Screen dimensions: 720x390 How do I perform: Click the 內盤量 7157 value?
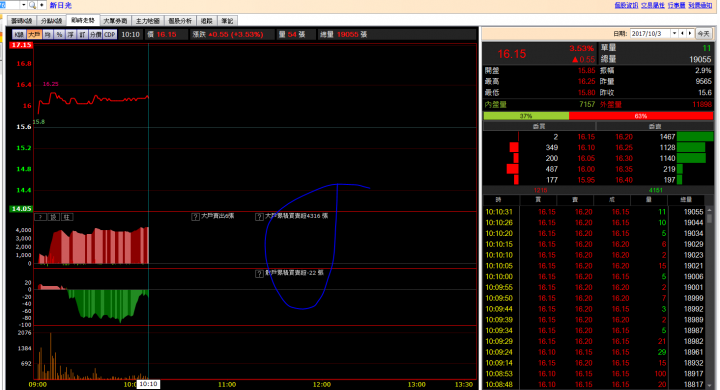coord(586,104)
